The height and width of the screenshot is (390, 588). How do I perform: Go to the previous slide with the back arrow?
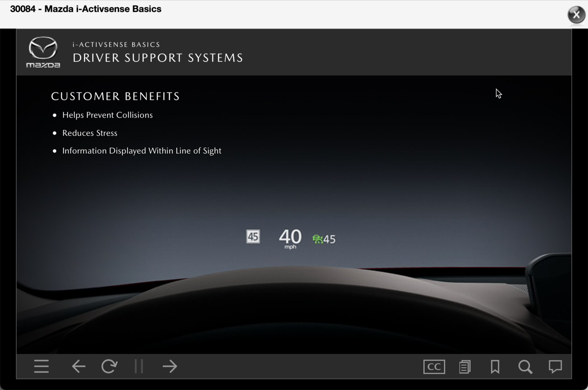[x=78, y=366]
